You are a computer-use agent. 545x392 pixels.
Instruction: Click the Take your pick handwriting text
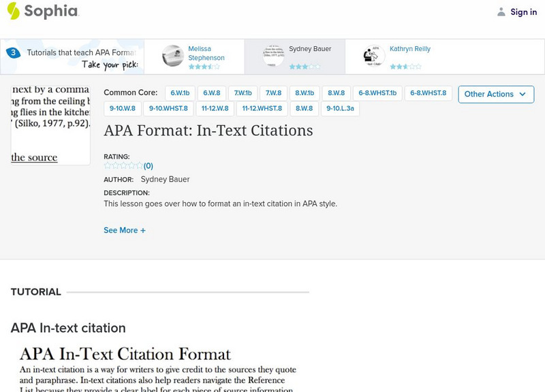110,65
